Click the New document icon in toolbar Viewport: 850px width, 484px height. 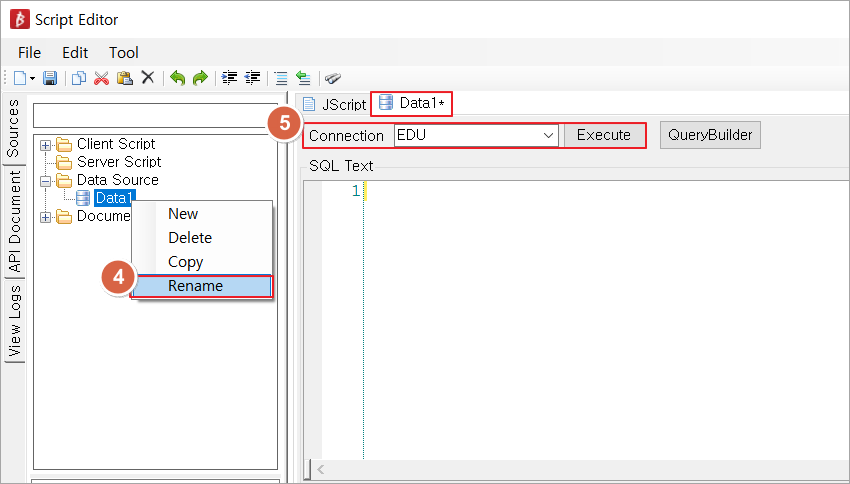[19, 77]
